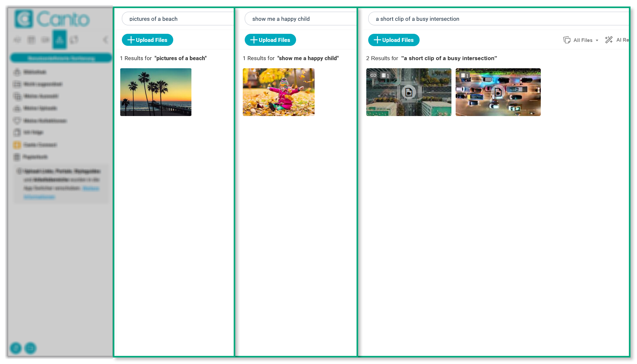Click Upload Files in the beach search panel
637x364 pixels.
(147, 40)
